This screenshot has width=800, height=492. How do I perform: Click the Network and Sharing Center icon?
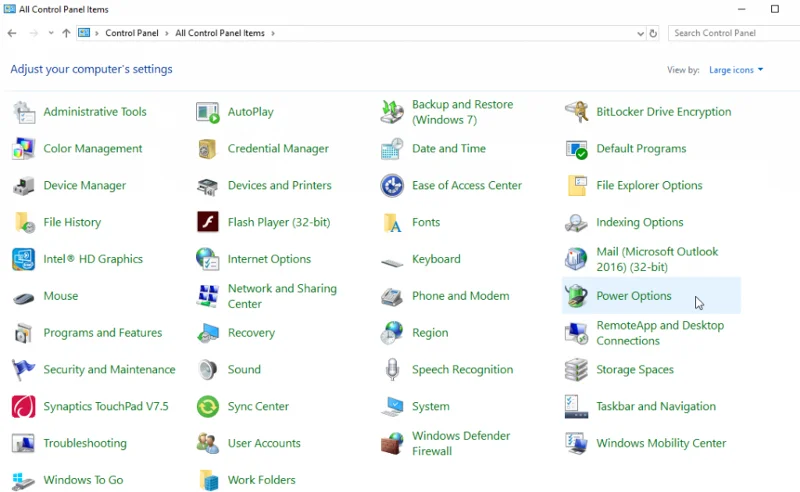click(208, 296)
